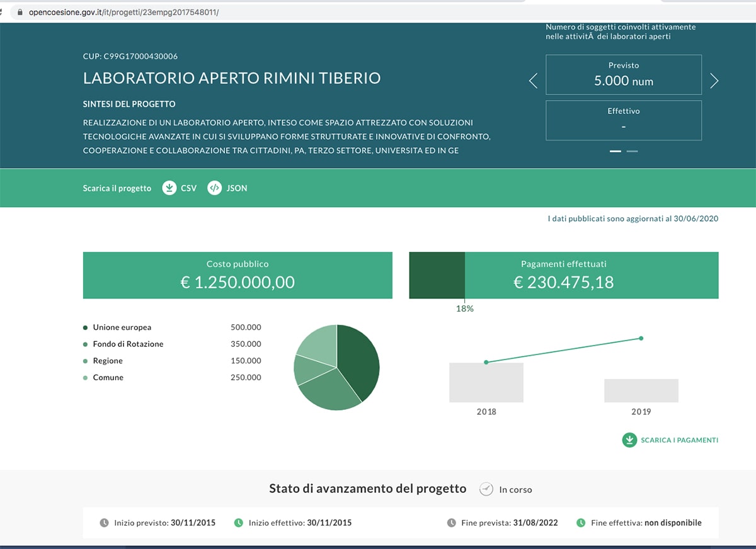Click darkest Unione europea pie slice
Image resolution: width=756 pixels, height=549 pixels.
click(359, 361)
